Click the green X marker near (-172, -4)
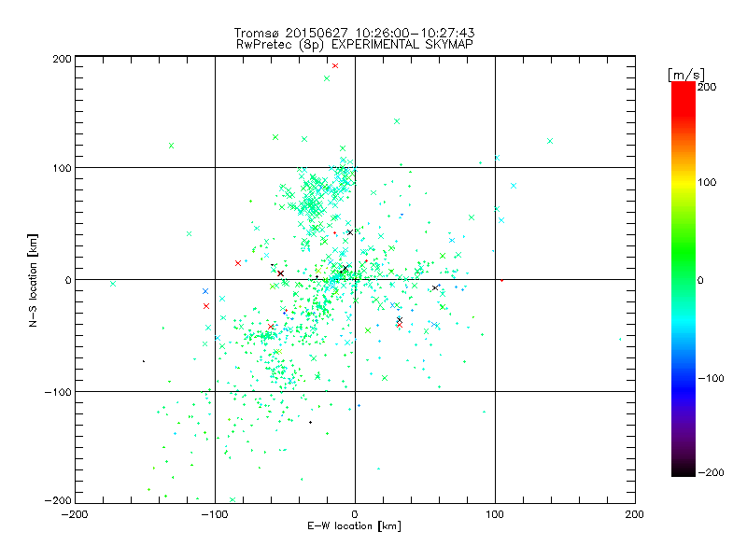The image size is (747, 560). (113, 284)
